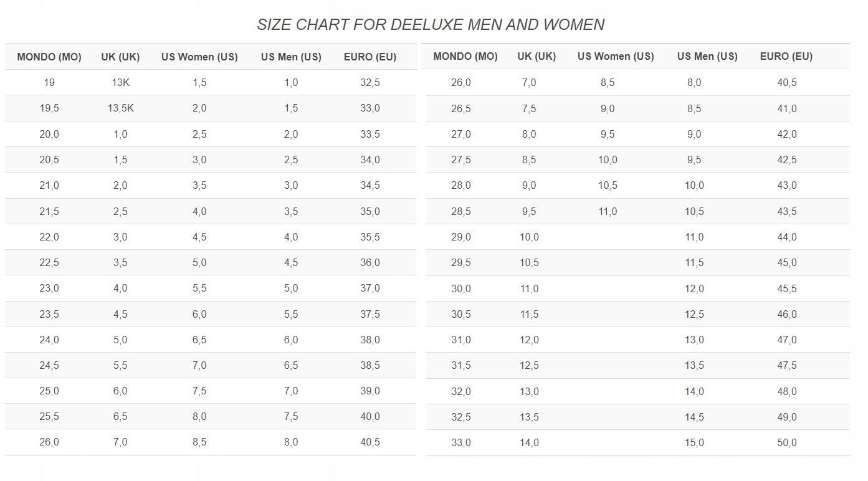Click the 13,5K UK size cell

pyautogui.click(x=120, y=108)
